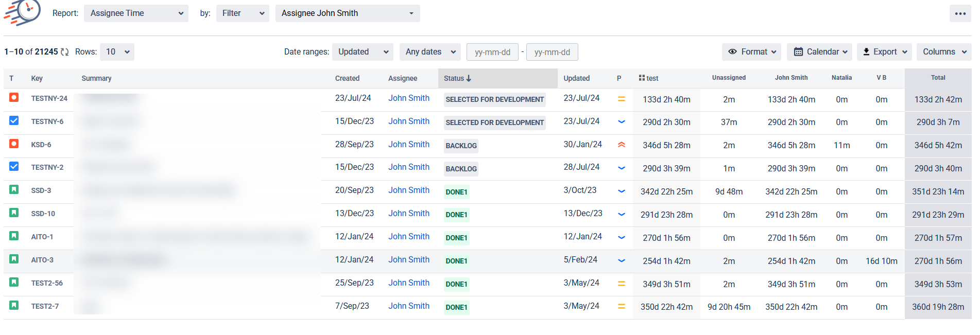Click the highest priority icon for KSD-6
Viewport: 980px width, 335px height.
click(621, 145)
